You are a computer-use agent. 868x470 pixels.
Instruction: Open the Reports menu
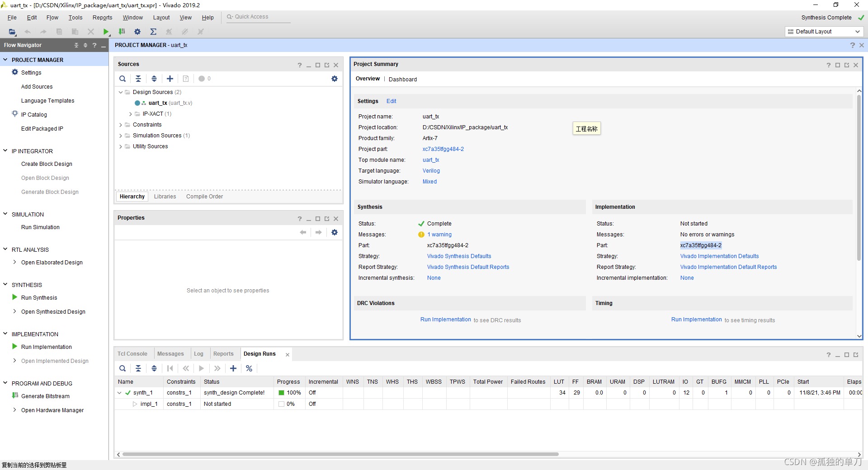[x=102, y=18]
